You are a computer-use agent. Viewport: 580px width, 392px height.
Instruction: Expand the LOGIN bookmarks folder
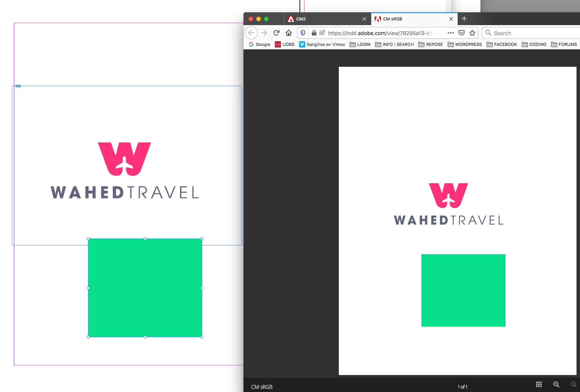[360, 44]
